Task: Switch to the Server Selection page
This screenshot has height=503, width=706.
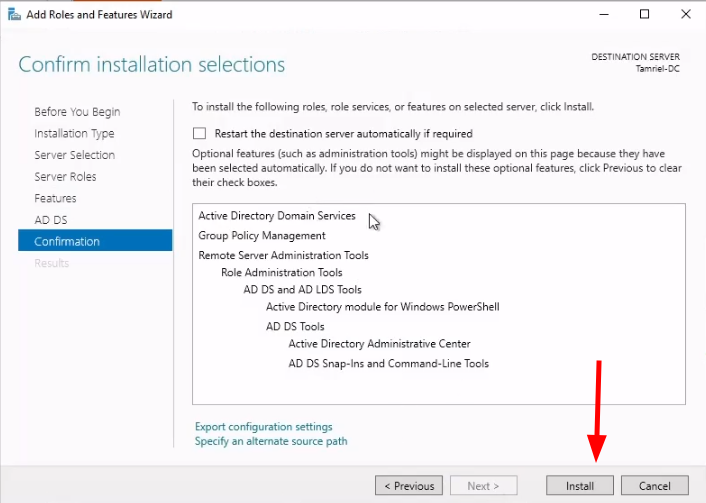Action: 74,155
